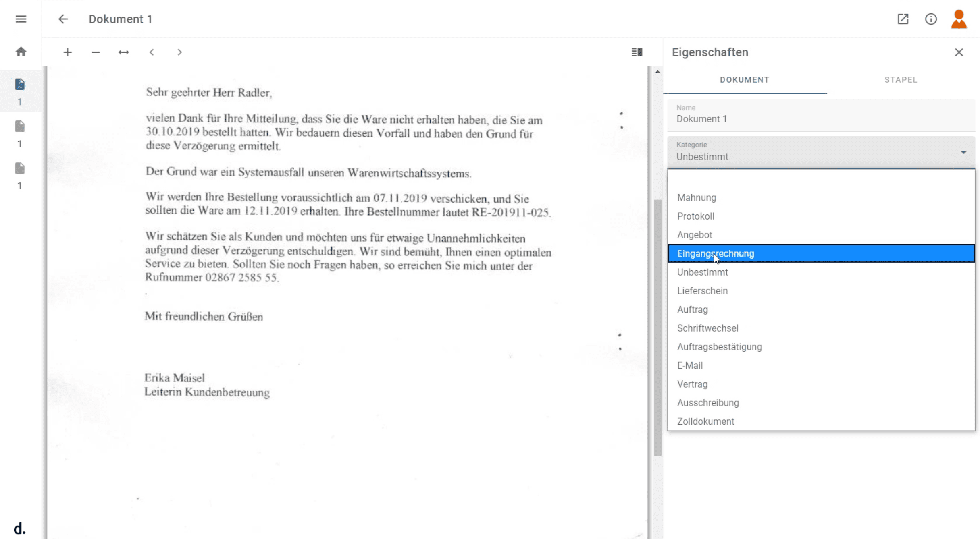The image size is (980, 539).
Task: Close the Eigenschaften panel
Action: pos(959,52)
